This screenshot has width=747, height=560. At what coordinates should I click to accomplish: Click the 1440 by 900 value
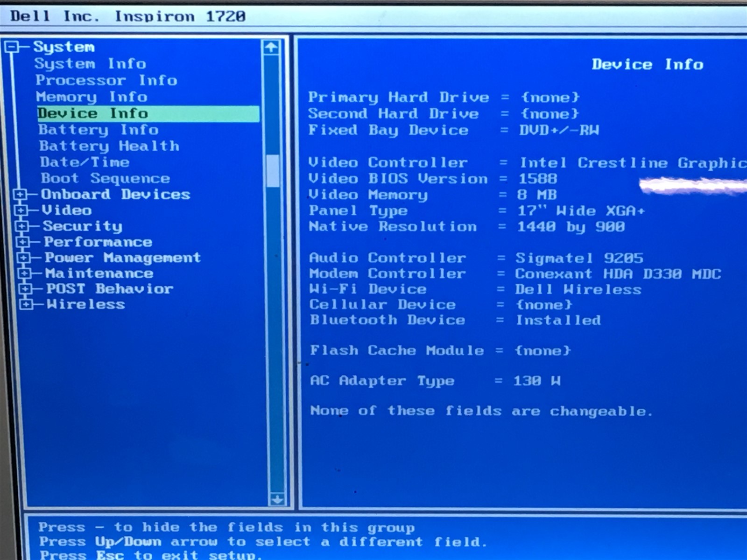[571, 227]
